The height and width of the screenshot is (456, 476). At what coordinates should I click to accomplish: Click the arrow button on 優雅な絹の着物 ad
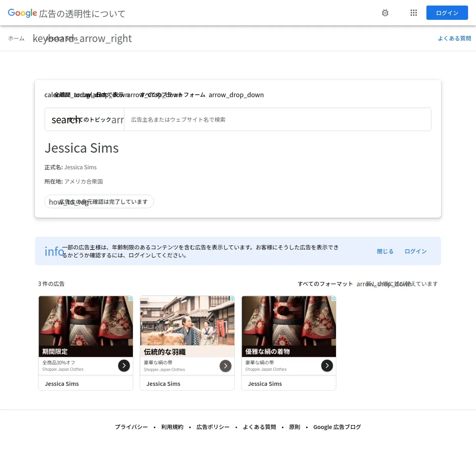pyautogui.click(x=327, y=366)
